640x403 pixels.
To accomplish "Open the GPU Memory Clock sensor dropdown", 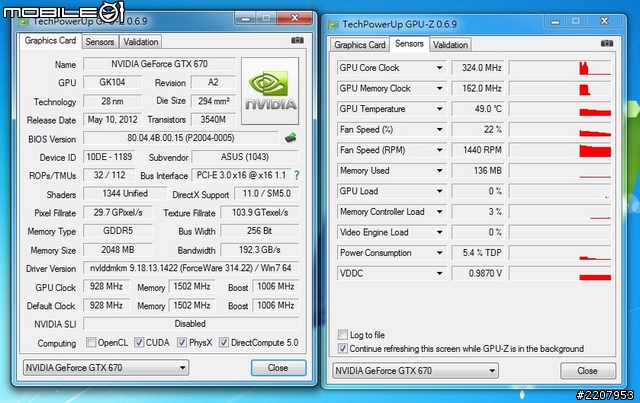I will [440, 88].
